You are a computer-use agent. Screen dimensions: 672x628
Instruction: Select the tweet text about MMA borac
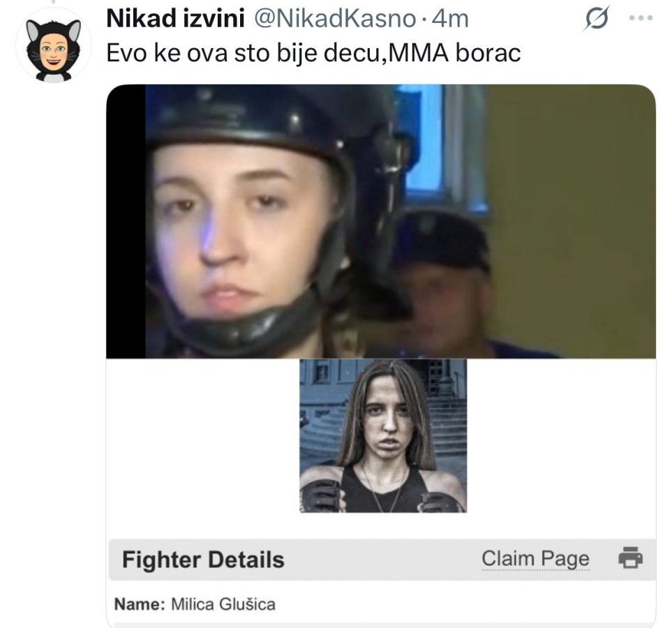[313, 53]
